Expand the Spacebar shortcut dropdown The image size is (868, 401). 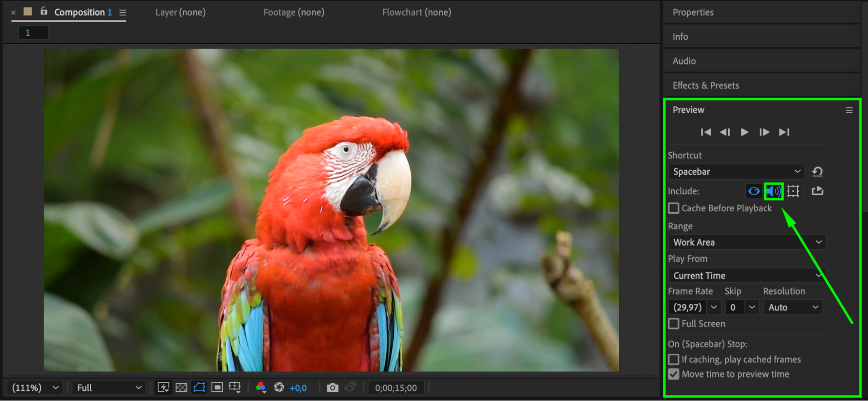[x=736, y=172]
